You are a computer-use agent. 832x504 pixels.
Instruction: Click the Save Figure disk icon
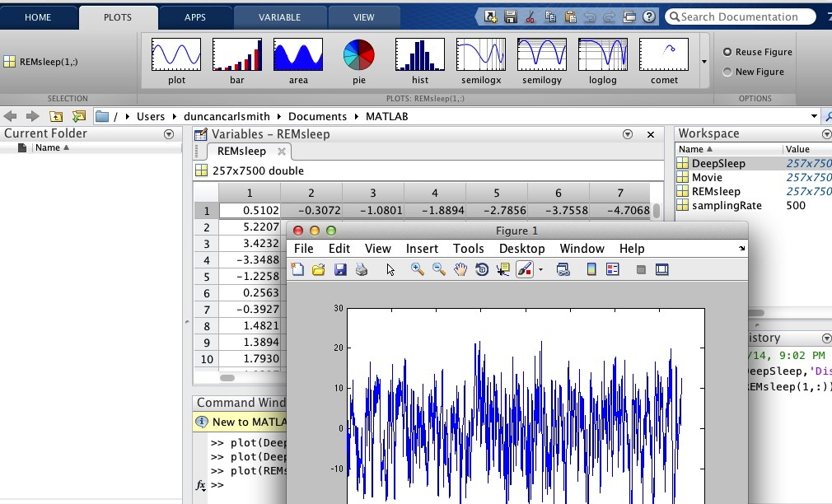[x=340, y=269]
